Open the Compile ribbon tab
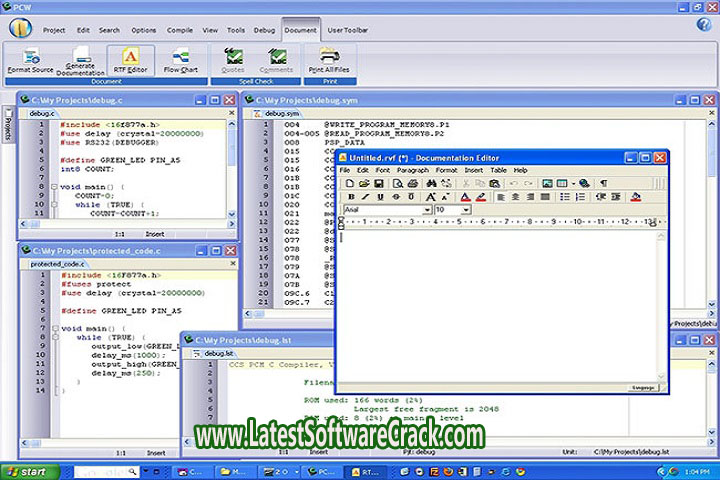Screen dimensions: 720x480 pos(178,30)
